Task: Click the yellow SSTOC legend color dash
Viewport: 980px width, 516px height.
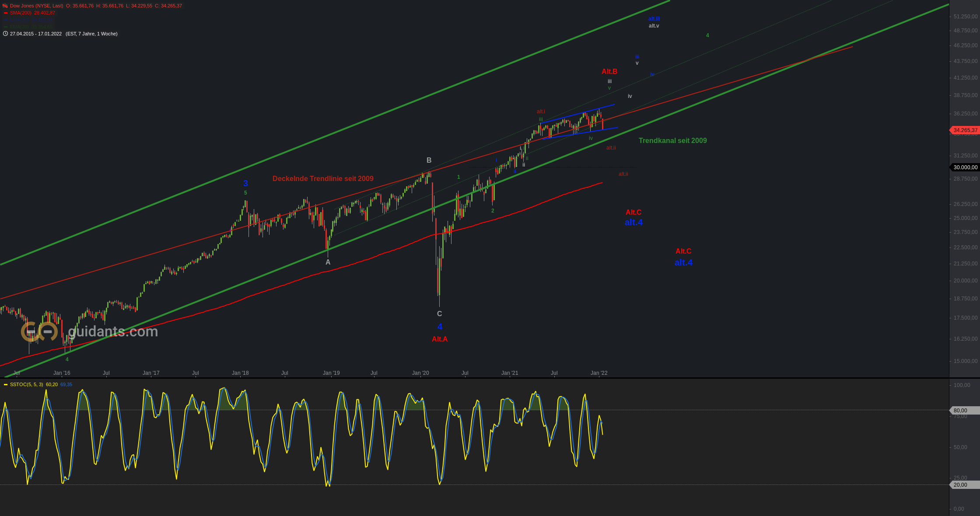Action: click(x=6, y=385)
